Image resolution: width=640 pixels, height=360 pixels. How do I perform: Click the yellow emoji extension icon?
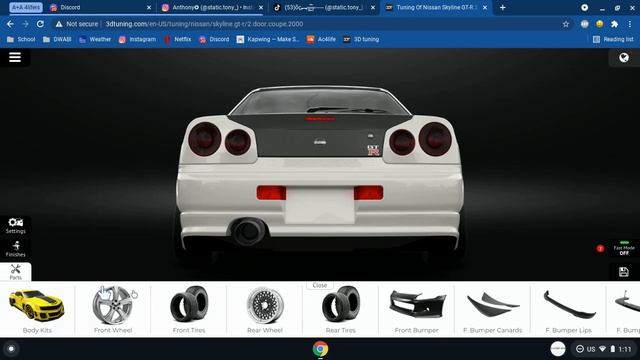click(x=600, y=24)
